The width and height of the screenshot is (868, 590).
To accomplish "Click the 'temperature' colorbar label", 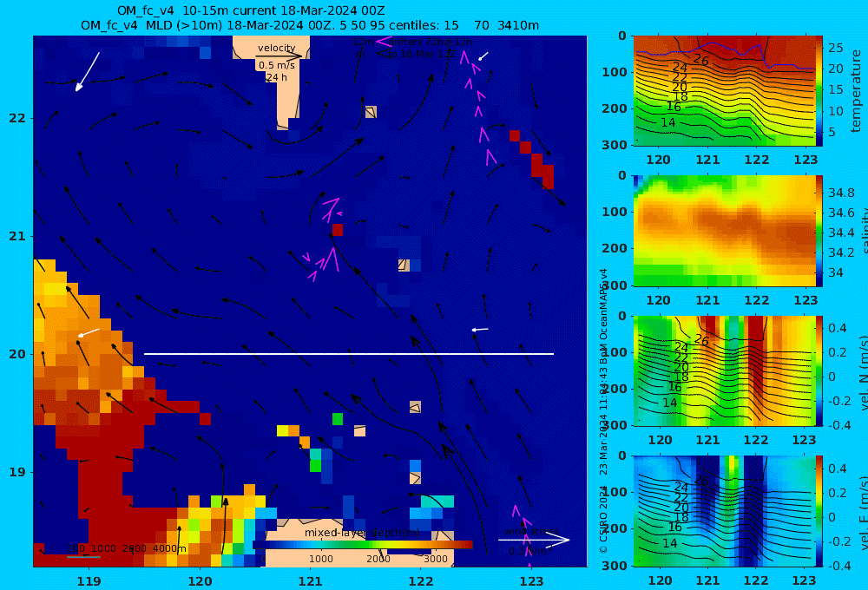I will click(x=857, y=91).
